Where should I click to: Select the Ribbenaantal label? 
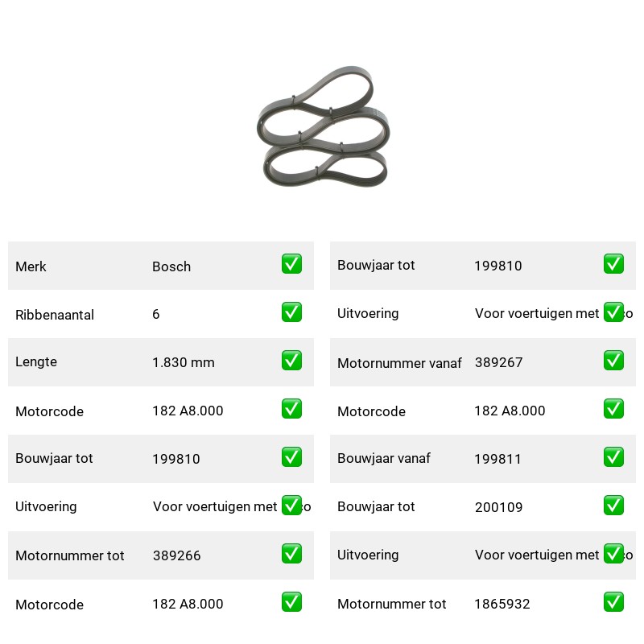55,315
